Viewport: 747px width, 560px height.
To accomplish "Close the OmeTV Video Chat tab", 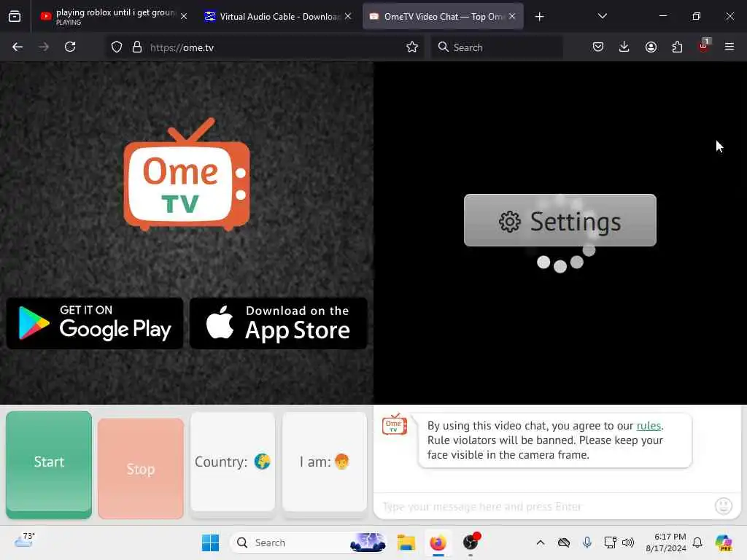I will point(512,16).
